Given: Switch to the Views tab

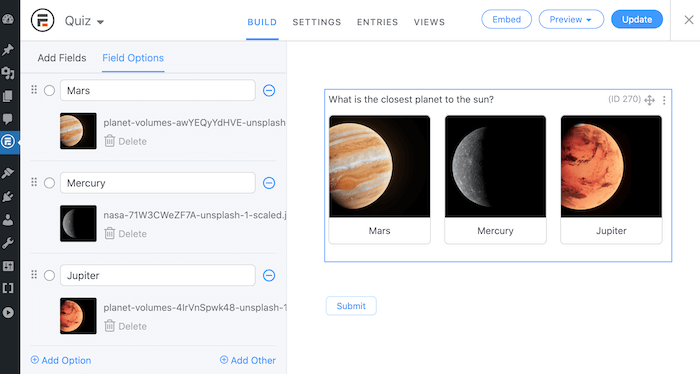Looking at the screenshot, I should (429, 22).
